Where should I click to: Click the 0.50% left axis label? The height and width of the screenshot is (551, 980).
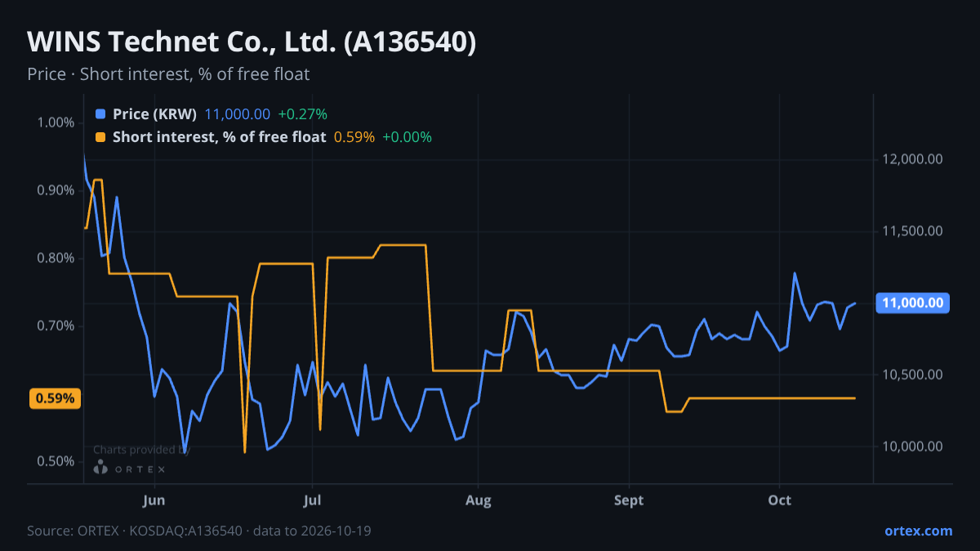(56, 461)
